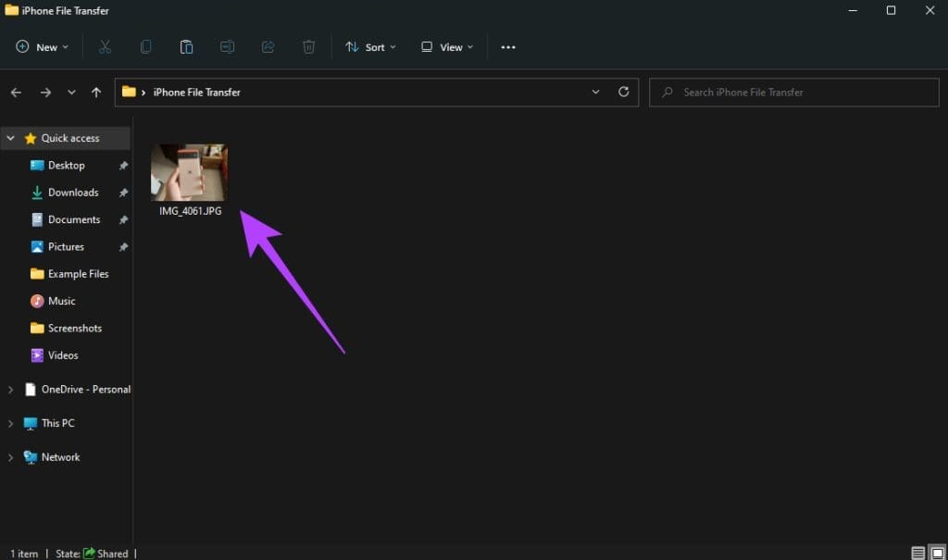
Task: Open the View options dropdown
Action: click(x=446, y=47)
